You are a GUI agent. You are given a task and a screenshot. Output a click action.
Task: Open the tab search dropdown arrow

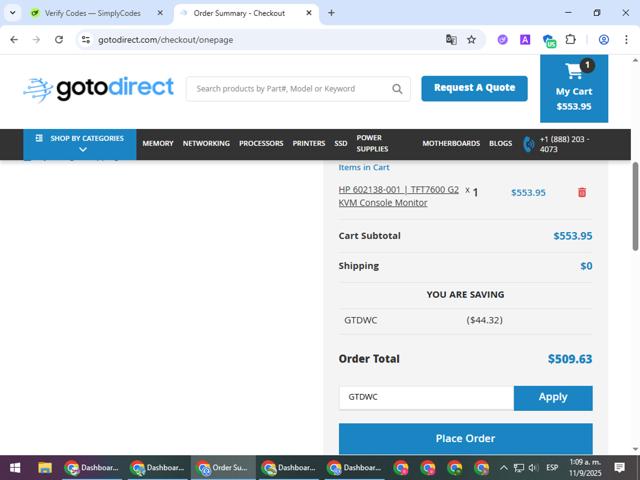[13, 13]
